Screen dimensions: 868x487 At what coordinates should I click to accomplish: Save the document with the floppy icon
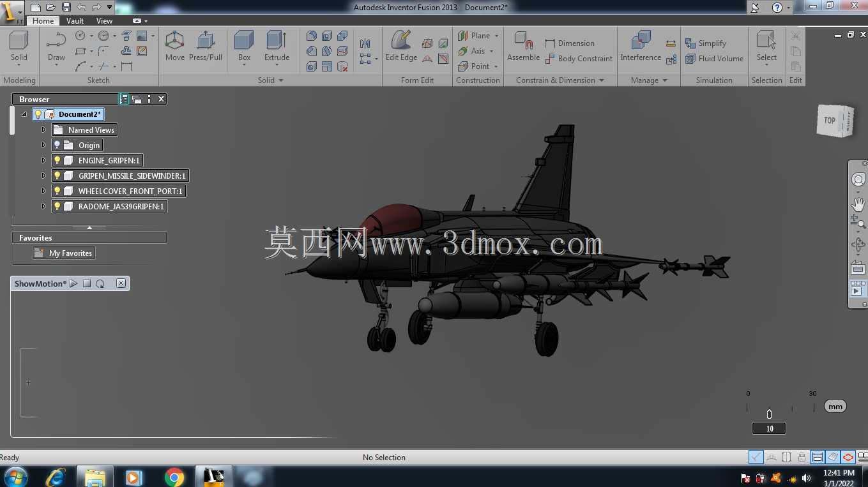click(x=66, y=8)
